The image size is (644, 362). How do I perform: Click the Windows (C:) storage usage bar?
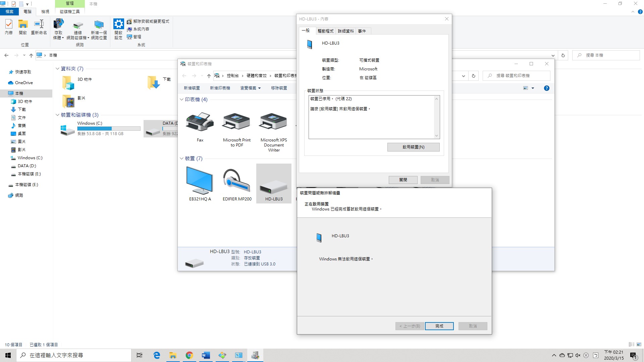pos(109,129)
